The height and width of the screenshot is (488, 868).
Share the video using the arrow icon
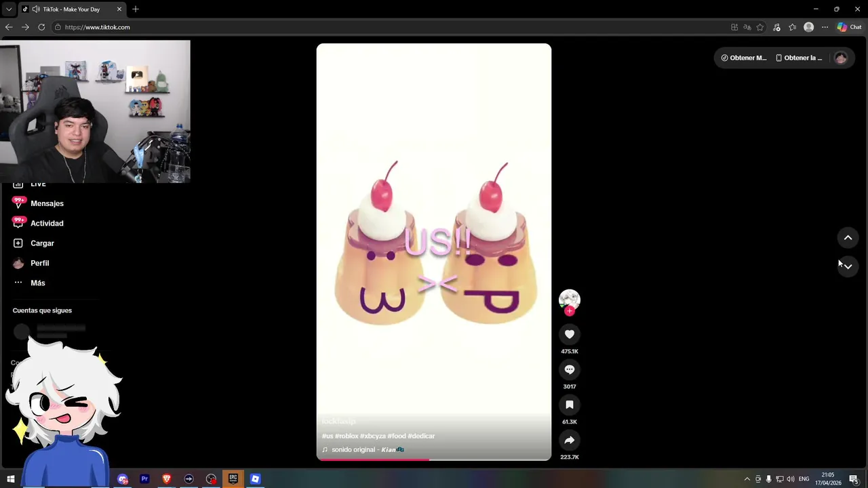click(570, 440)
